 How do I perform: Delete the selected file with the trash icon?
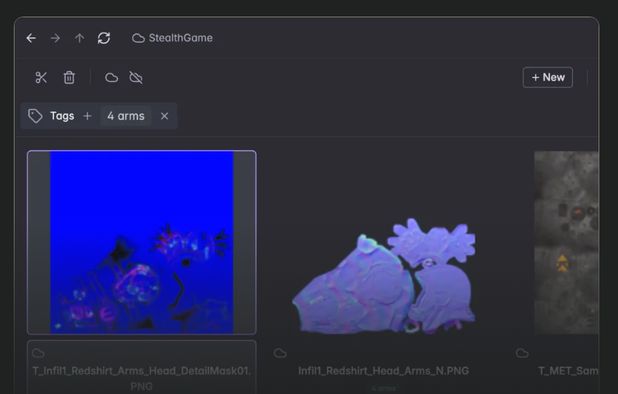click(x=69, y=78)
